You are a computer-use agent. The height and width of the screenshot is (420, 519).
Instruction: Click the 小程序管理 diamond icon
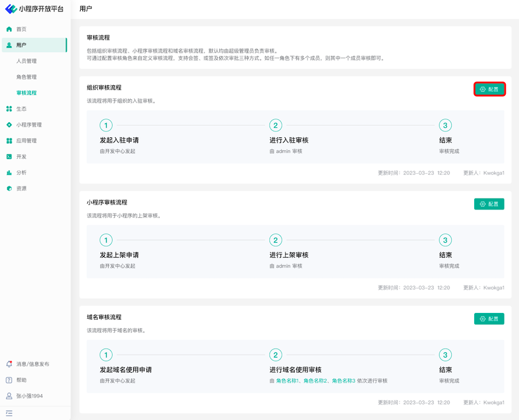click(x=9, y=125)
